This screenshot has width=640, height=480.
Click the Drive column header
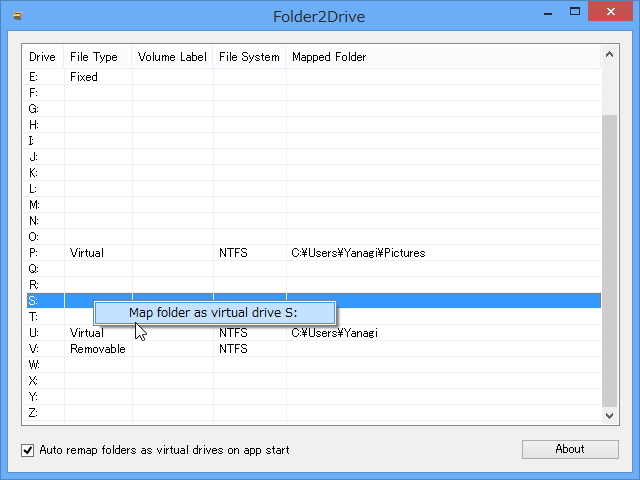point(43,57)
